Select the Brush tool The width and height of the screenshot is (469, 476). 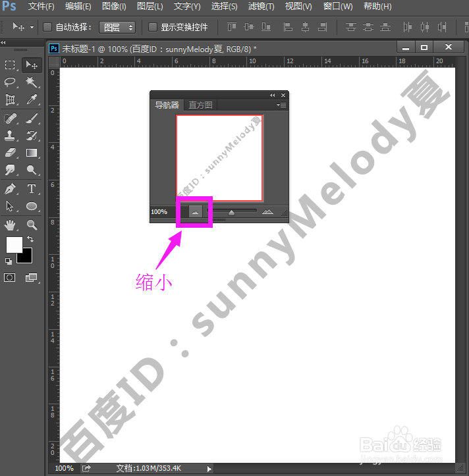(32, 119)
